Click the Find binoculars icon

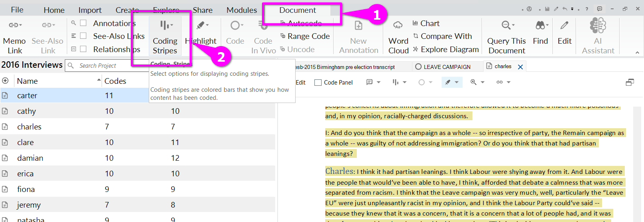tap(540, 26)
